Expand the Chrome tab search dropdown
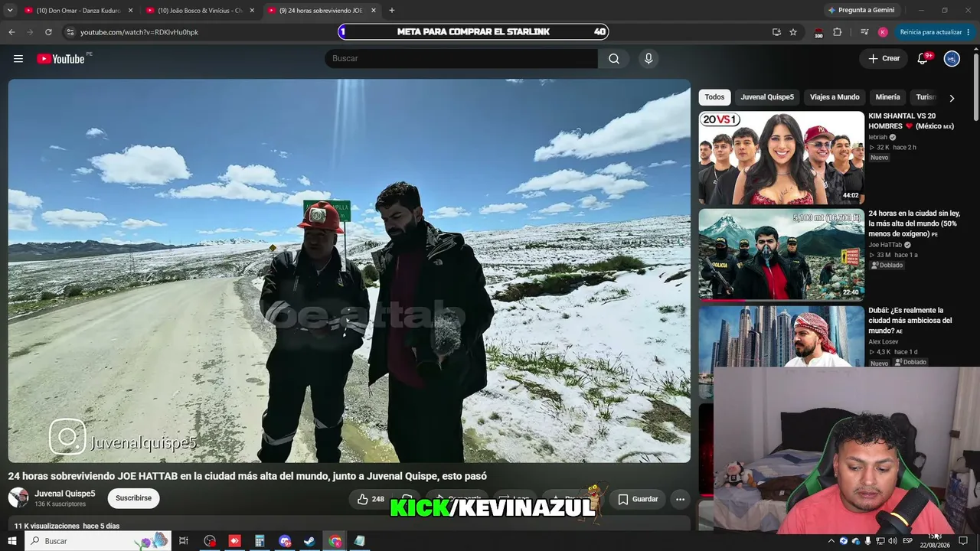This screenshot has height=551, width=980. point(10,11)
